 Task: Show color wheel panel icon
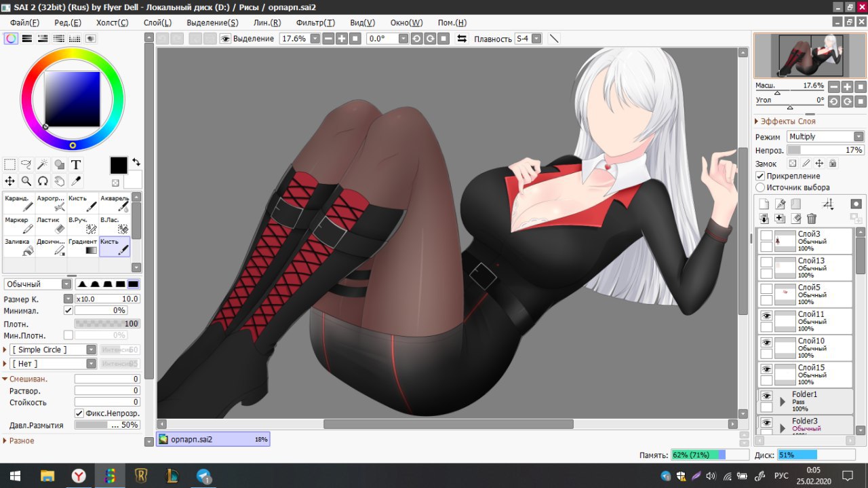coord(11,39)
